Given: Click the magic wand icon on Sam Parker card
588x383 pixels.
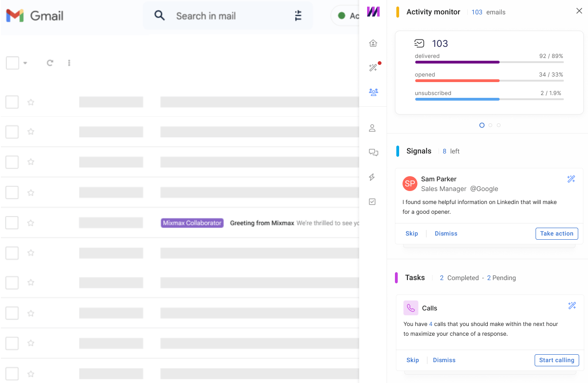Looking at the screenshot, I should tap(571, 179).
